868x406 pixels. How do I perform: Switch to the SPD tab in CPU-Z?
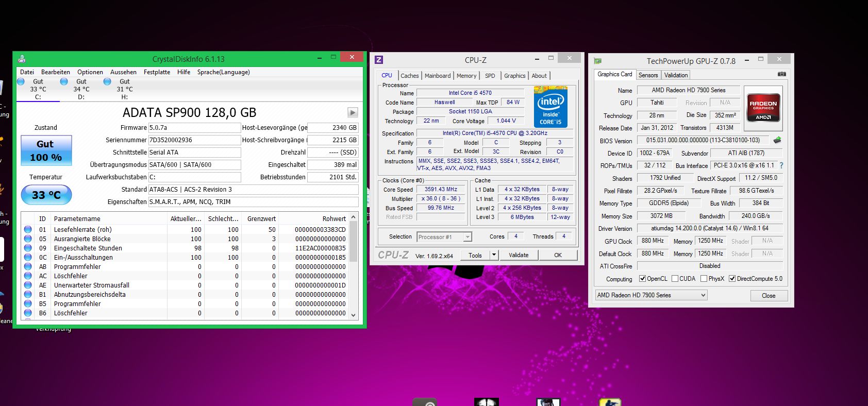coord(490,76)
